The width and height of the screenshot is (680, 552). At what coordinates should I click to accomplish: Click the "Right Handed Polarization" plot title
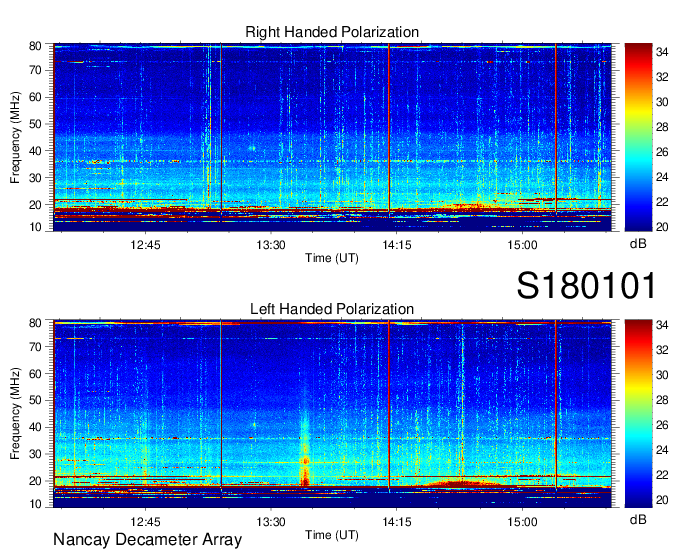pyautogui.click(x=332, y=32)
